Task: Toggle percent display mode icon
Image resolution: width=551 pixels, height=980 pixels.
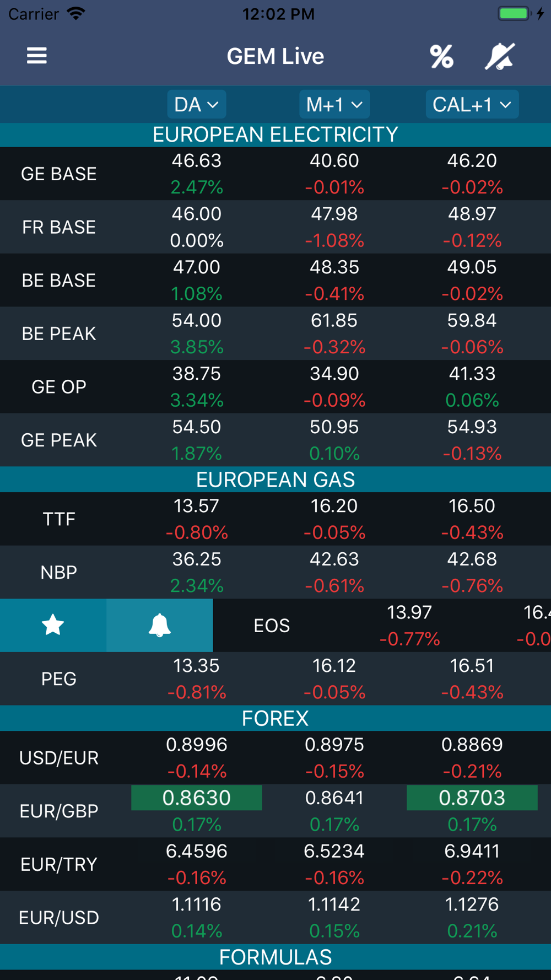Action: pyautogui.click(x=442, y=56)
